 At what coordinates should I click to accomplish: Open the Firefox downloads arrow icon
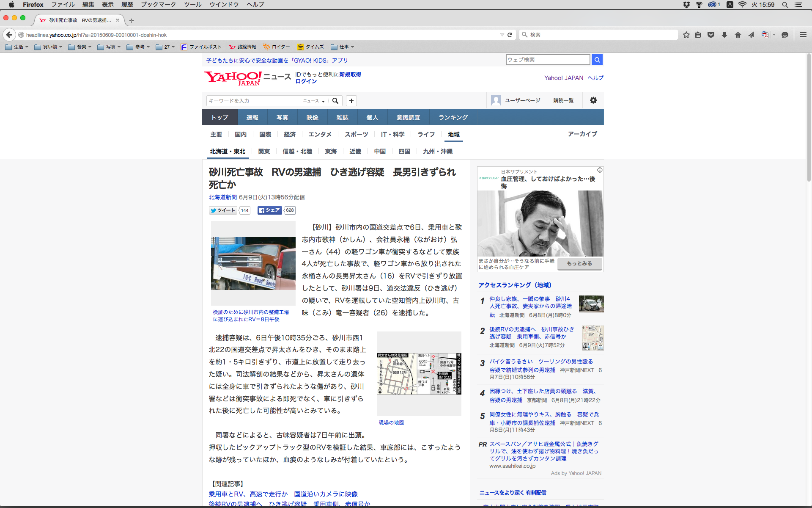tap(724, 35)
